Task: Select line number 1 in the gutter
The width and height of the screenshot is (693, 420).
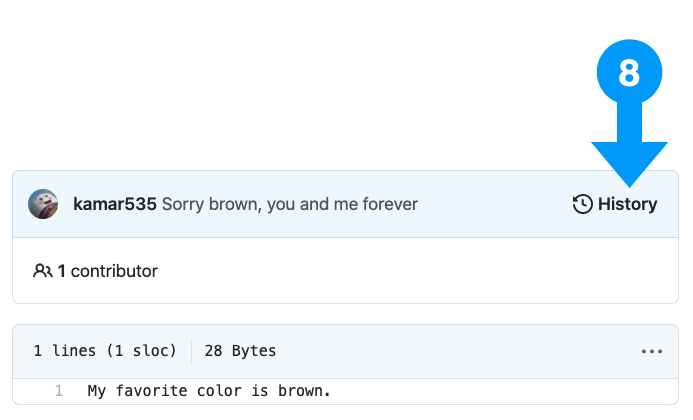Action: tap(58, 391)
